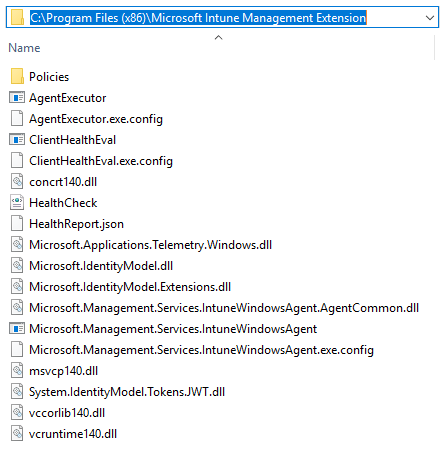Image resolution: width=440 pixels, height=453 pixels.
Task: Click the concrt140.dll file icon
Action: [17, 182]
